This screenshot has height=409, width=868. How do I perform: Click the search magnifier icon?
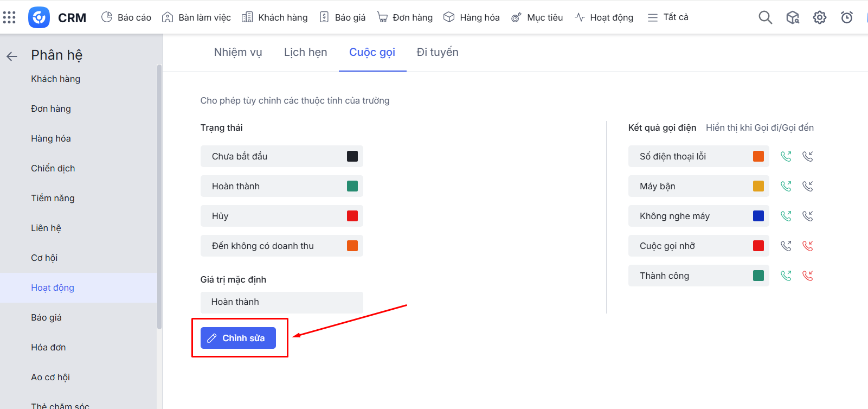tap(765, 17)
